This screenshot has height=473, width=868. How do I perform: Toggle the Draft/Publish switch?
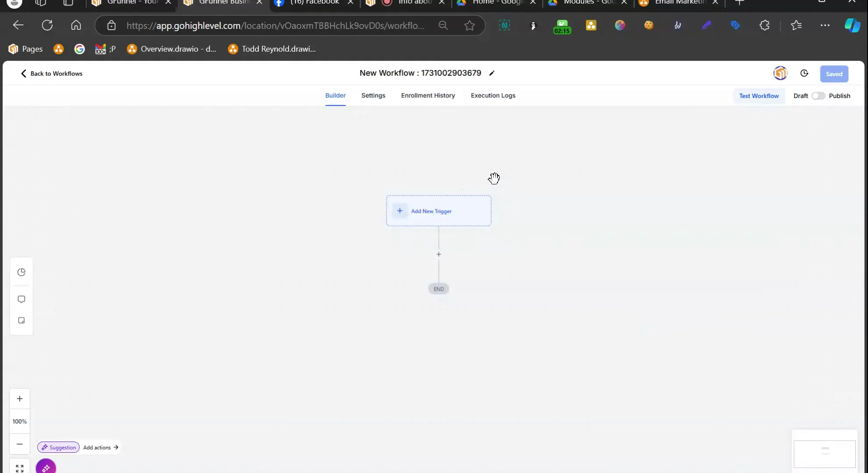pos(818,96)
